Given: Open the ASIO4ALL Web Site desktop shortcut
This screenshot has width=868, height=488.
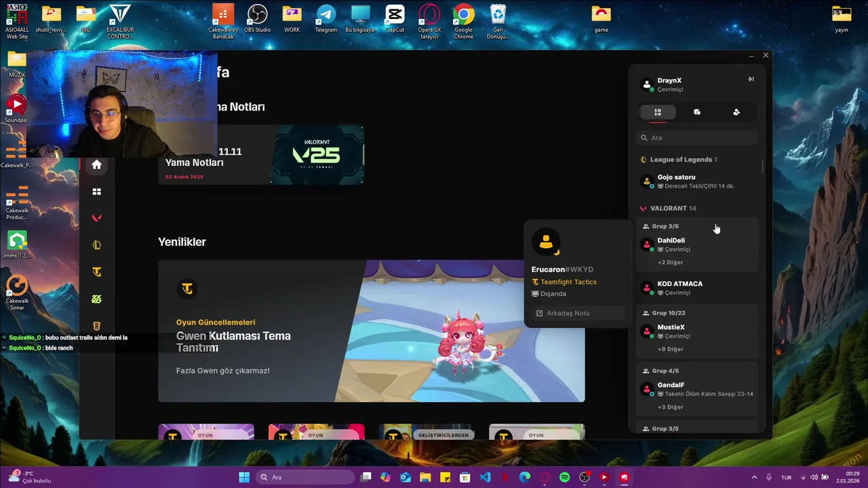Looking at the screenshot, I should pos(17,22).
